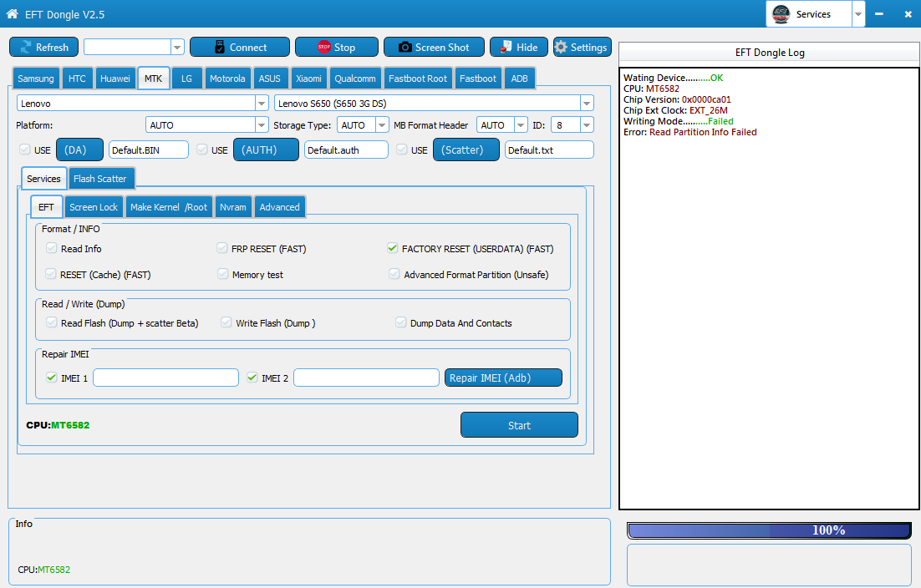921x588 pixels.
Task: Open the Nvram sub-tab
Action: 233,206
